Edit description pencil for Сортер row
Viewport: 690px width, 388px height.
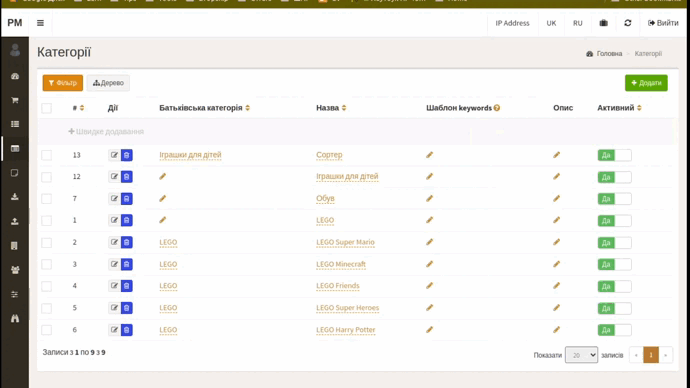[557, 155]
